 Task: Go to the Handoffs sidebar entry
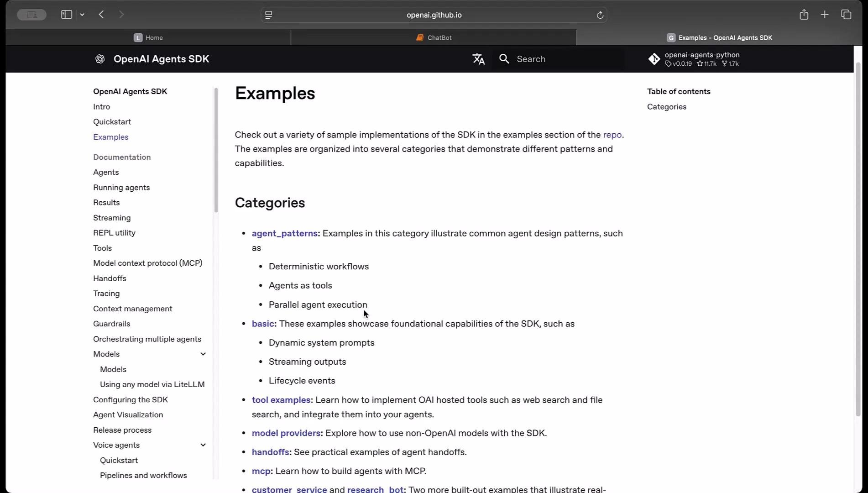point(110,278)
